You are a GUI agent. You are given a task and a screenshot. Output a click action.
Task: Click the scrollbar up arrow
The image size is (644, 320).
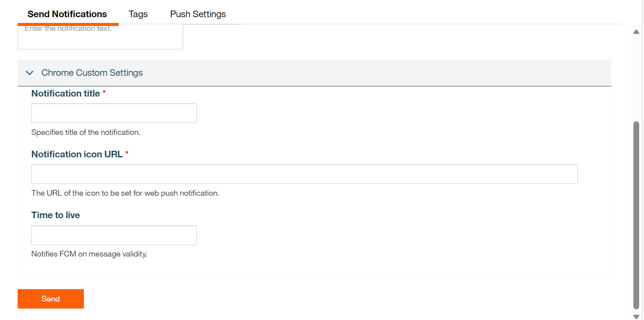tap(636, 32)
